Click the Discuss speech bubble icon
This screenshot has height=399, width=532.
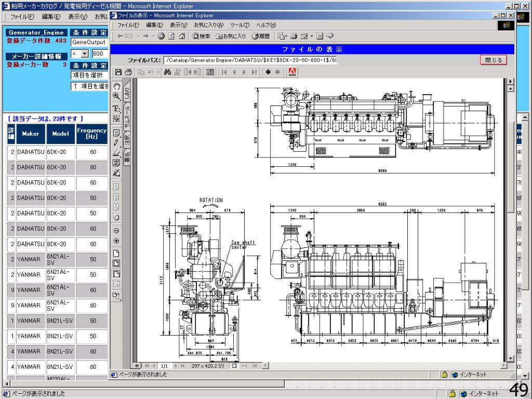pos(330,36)
